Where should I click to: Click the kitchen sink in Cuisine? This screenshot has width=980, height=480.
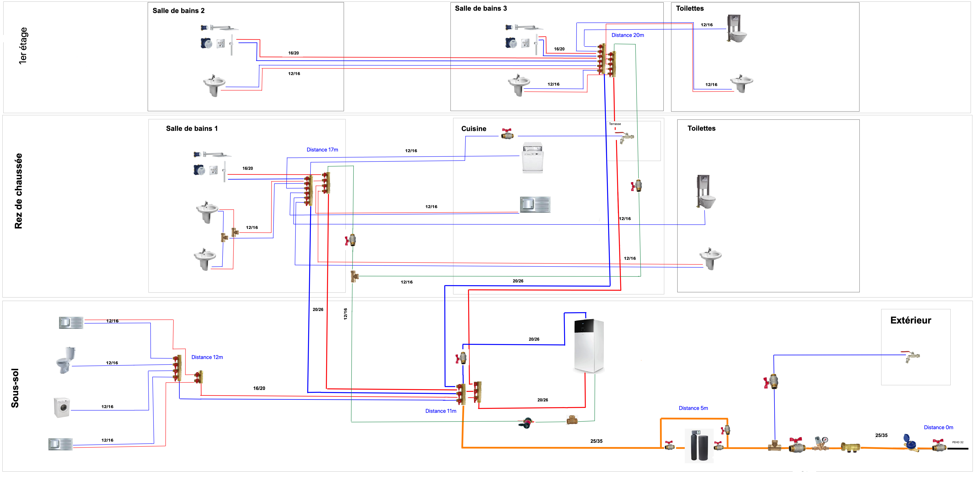[x=535, y=204]
